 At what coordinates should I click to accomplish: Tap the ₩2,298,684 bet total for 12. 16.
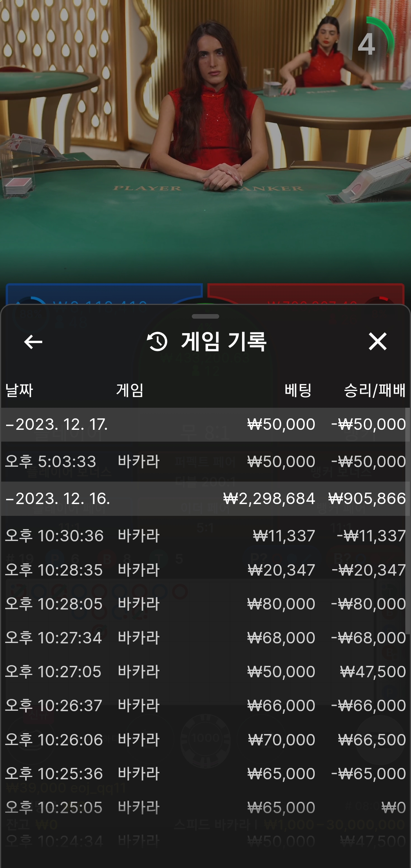[x=269, y=499]
